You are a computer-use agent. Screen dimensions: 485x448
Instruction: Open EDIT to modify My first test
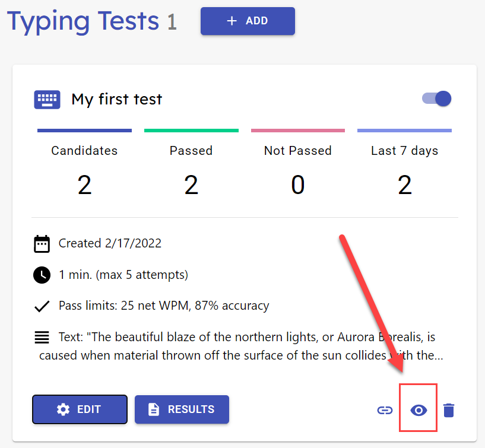80,409
